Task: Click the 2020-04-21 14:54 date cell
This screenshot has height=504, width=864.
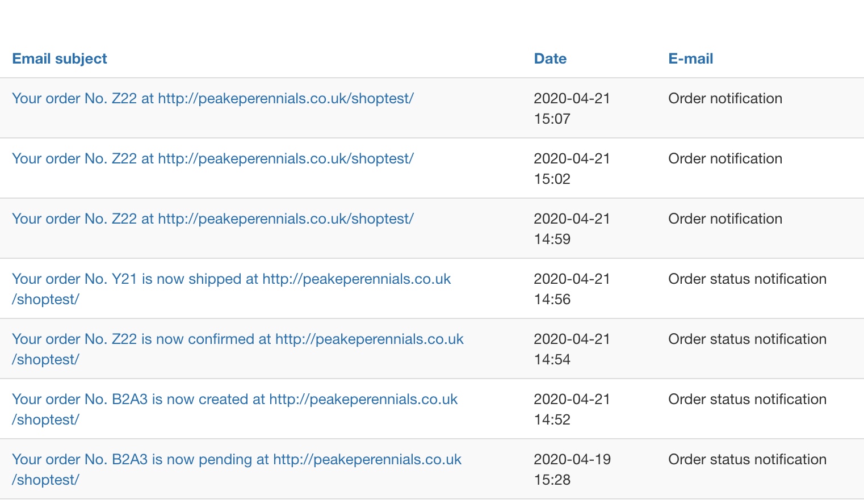Action: pyautogui.click(x=572, y=349)
